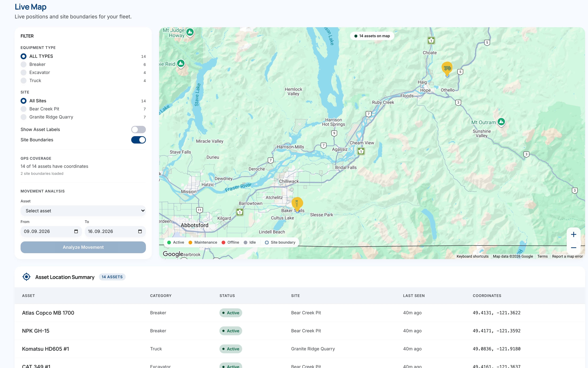
Task: Select Truck equipment type
Action: click(x=83, y=81)
